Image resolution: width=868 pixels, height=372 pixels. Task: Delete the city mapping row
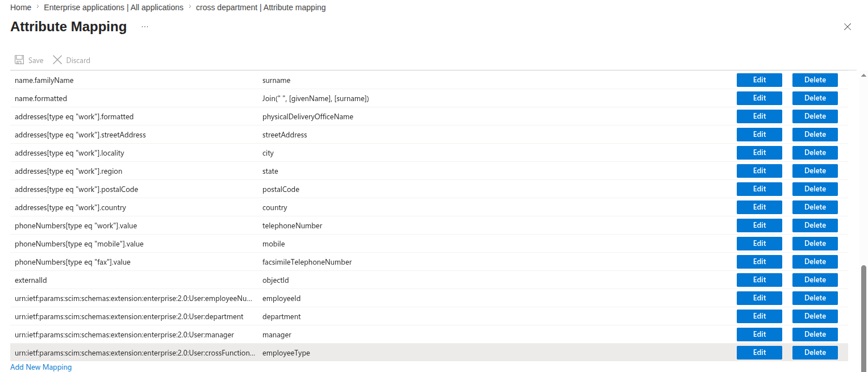pos(815,153)
